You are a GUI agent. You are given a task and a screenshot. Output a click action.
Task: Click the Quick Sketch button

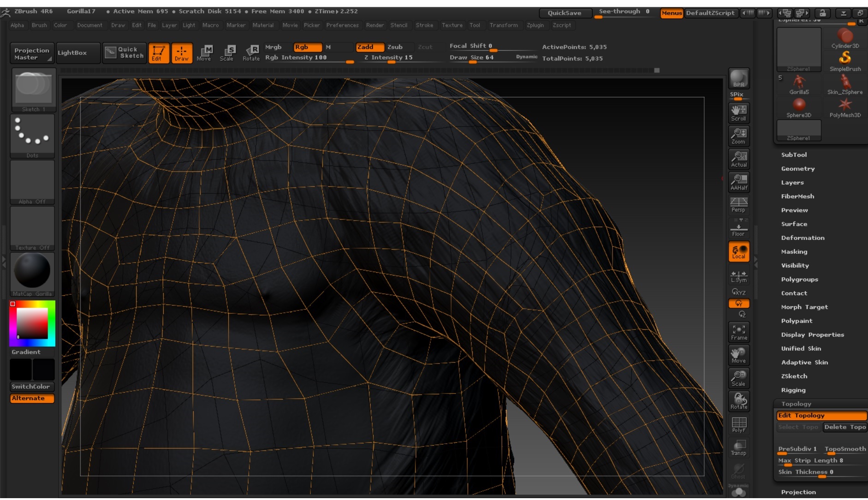click(124, 53)
